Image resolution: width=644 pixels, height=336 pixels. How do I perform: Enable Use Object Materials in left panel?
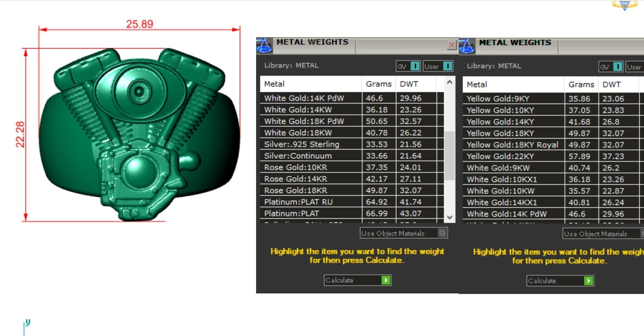(x=442, y=233)
